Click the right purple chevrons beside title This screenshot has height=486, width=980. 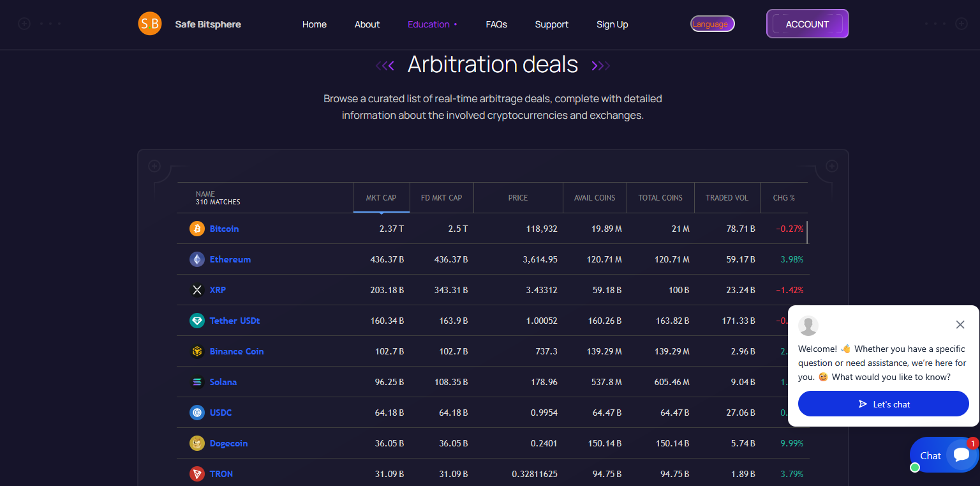click(x=601, y=65)
